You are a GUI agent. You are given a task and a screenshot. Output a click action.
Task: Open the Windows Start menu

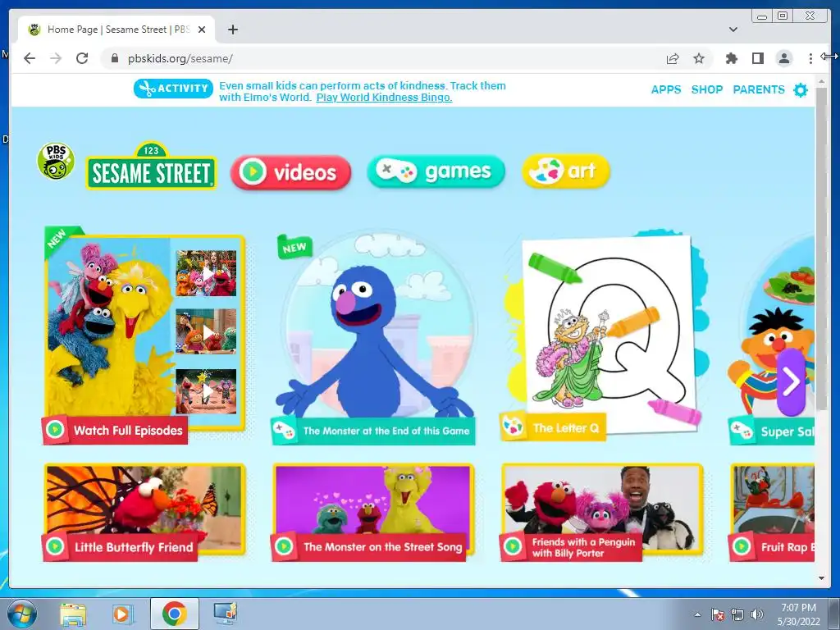22,614
